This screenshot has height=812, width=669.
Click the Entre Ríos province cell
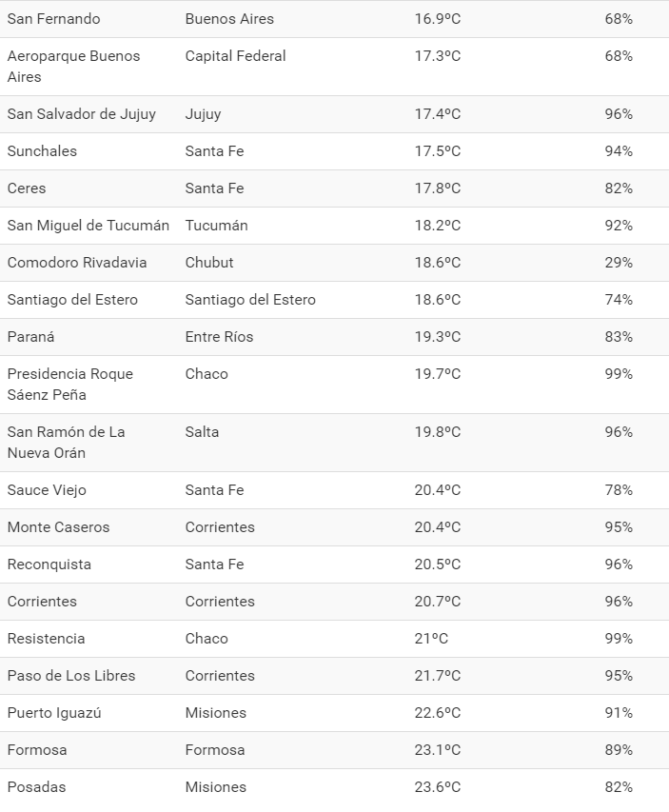click(219, 337)
